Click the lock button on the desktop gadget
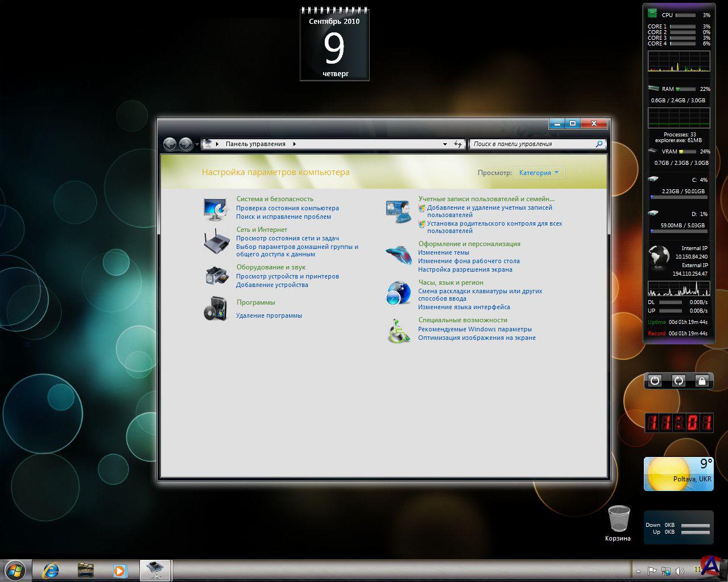 pos(702,381)
